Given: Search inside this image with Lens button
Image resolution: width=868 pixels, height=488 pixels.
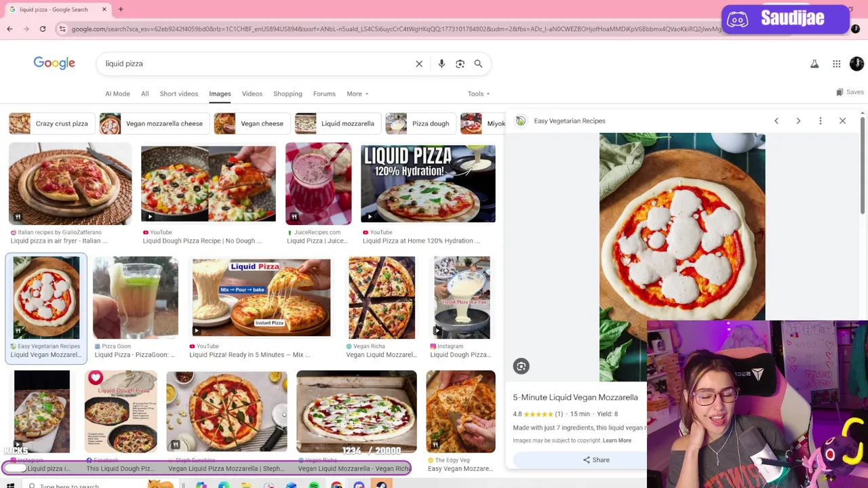Looking at the screenshot, I should click(x=521, y=366).
